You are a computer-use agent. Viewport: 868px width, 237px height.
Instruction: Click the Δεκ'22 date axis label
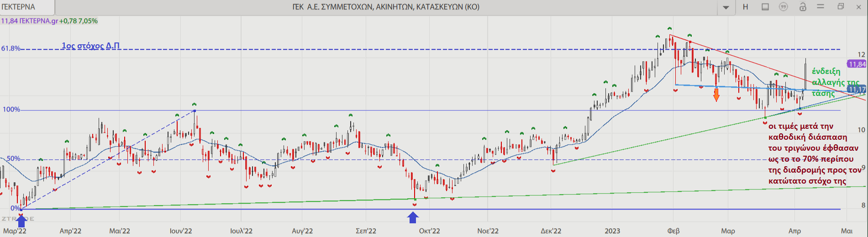pyautogui.click(x=551, y=231)
